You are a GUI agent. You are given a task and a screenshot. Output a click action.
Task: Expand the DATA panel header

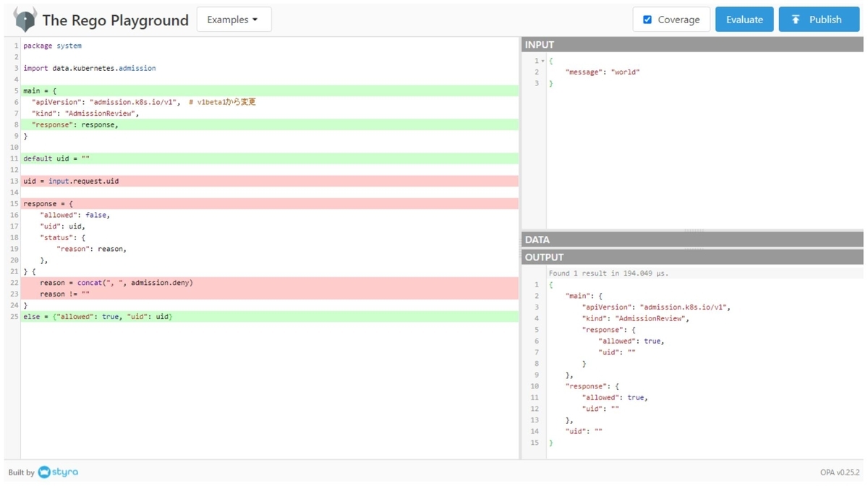[692, 239]
